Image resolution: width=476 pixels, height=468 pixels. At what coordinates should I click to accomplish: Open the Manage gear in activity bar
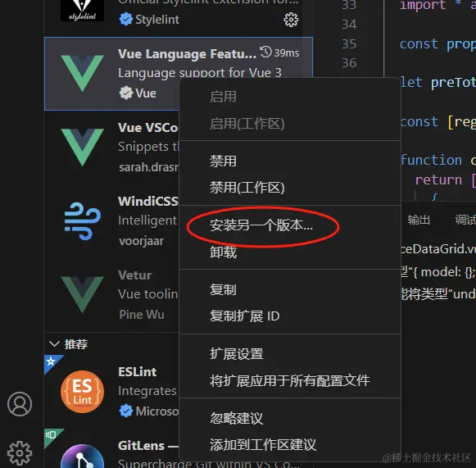tap(20, 453)
